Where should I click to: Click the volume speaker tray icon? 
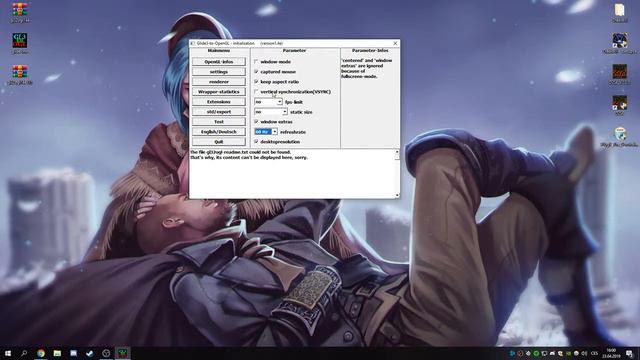[584, 353]
